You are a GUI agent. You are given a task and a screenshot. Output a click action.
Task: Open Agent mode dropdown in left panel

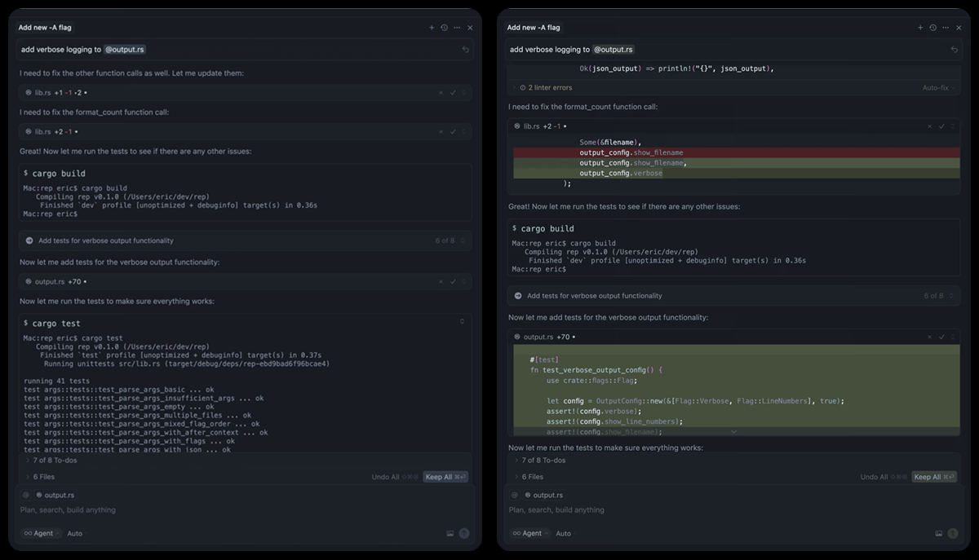(x=41, y=533)
